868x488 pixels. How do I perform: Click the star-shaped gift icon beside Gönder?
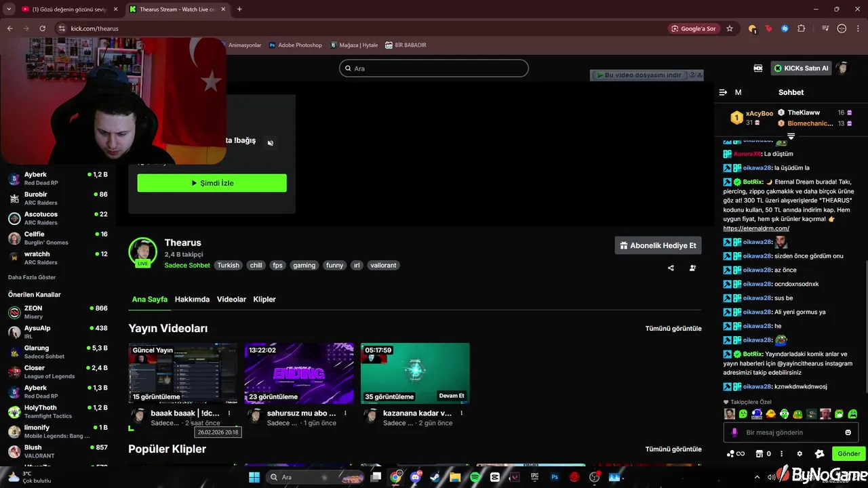pos(819,454)
